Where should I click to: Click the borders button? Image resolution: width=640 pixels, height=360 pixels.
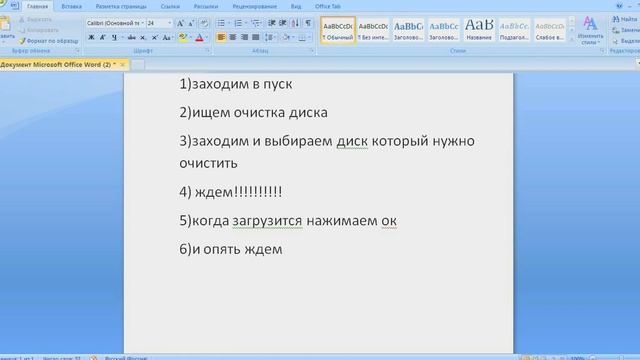pos(302,38)
